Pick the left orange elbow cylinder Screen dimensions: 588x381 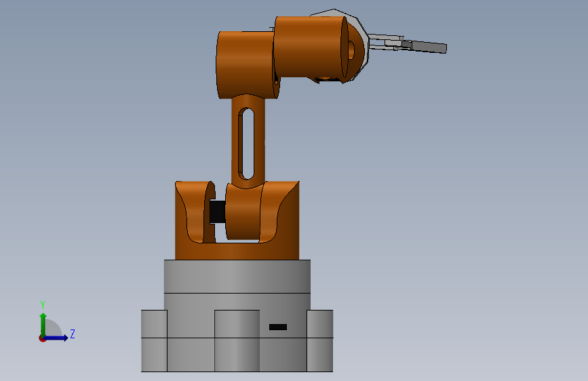pos(246,65)
